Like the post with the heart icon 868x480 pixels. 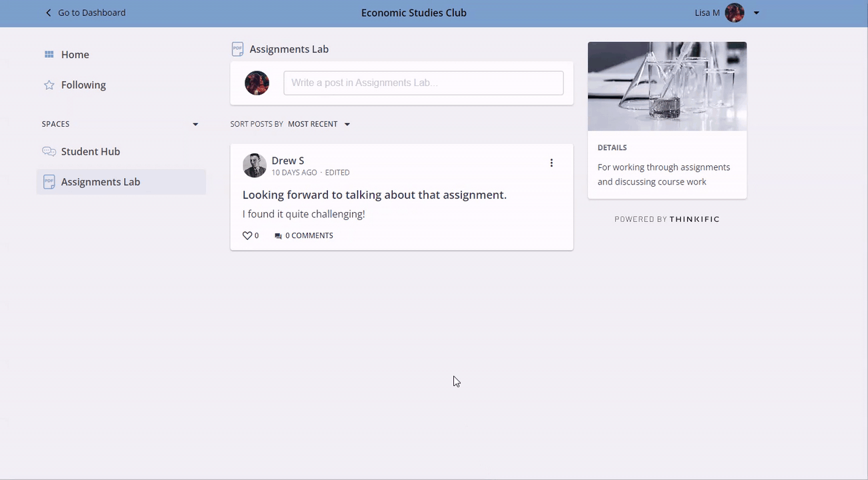[x=247, y=235]
